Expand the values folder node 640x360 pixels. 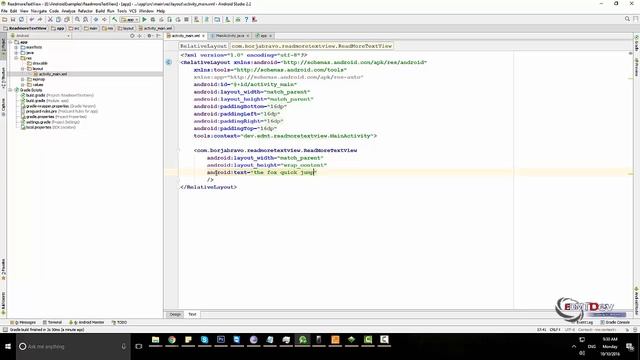pos(23,84)
